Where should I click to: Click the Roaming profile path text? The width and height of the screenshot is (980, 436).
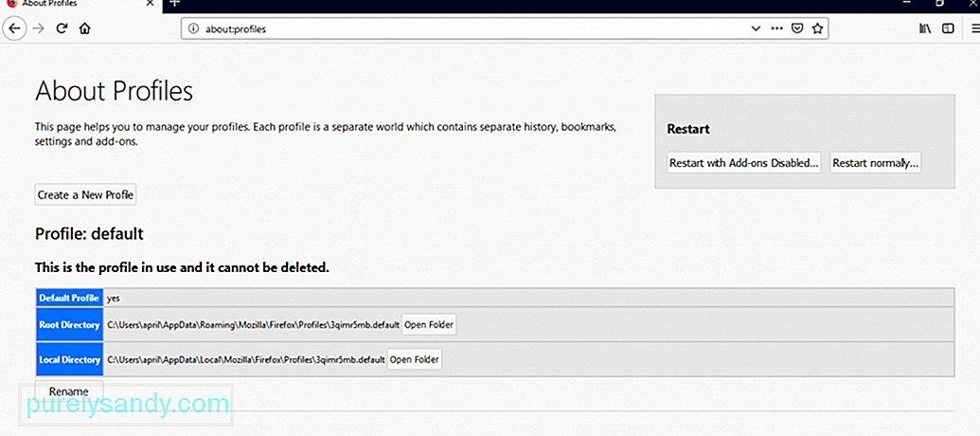[253, 325]
